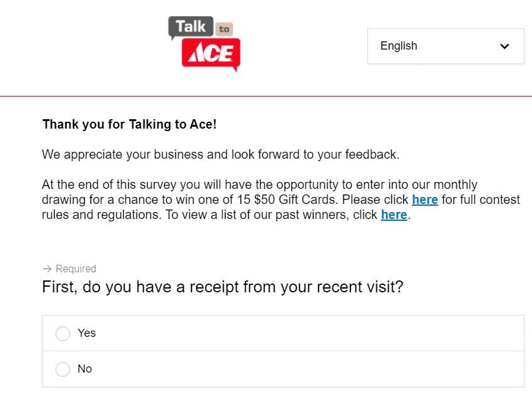Select No for having a receipt
532x404 pixels.
(63, 369)
